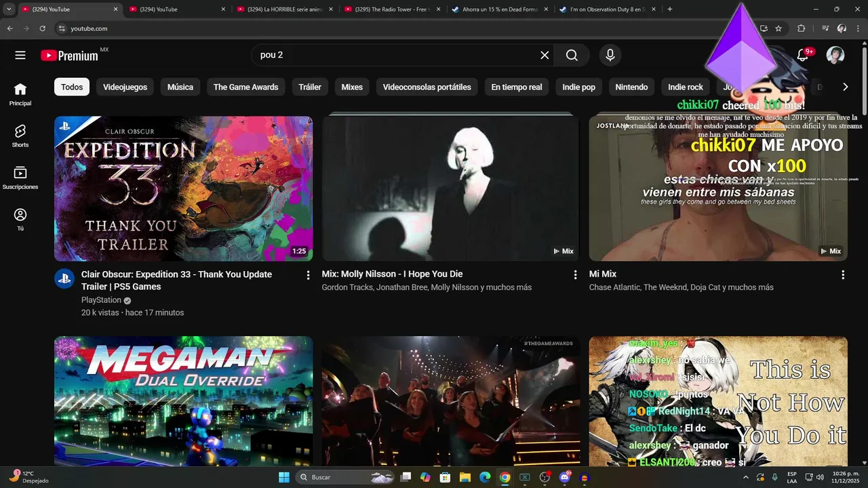Image resolution: width=868 pixels, height=488 pixels.
Task: Open YouTube notifications bell
Action: 803,56
